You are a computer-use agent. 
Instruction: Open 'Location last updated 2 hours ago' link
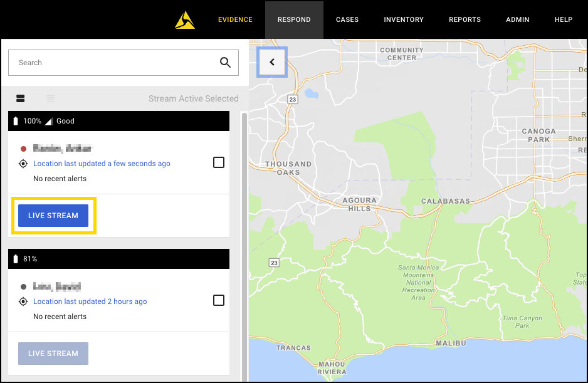tap(90, 302)
